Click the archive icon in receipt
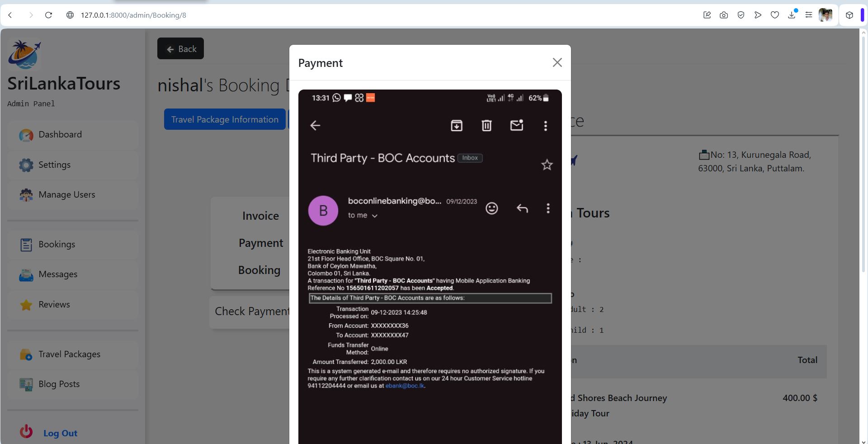 coord(457,125)
